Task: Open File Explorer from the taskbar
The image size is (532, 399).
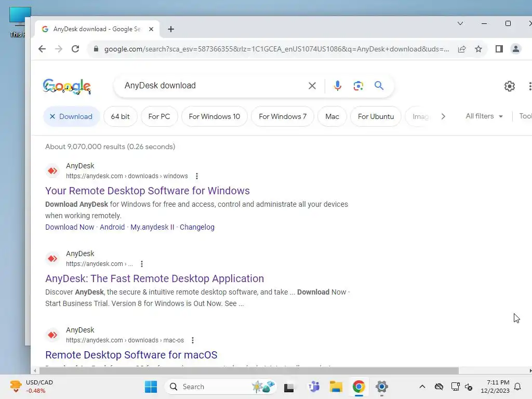Action: (336, 387)
